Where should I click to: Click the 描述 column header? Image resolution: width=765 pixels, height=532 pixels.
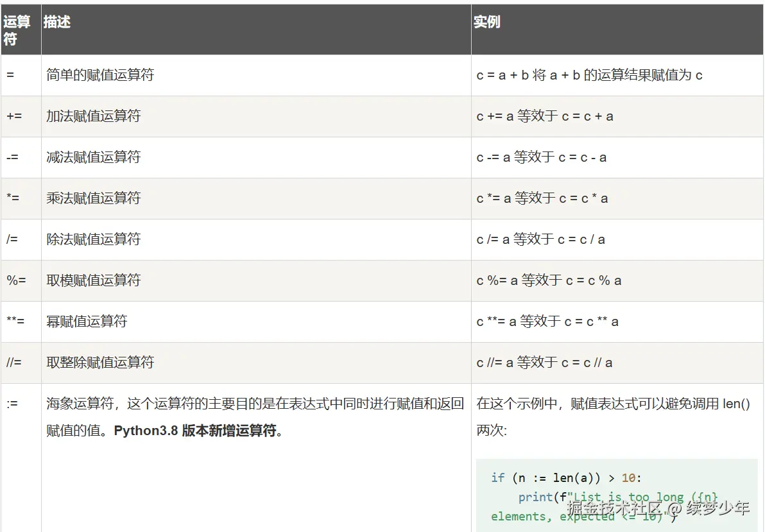click(x=56, y=21)
